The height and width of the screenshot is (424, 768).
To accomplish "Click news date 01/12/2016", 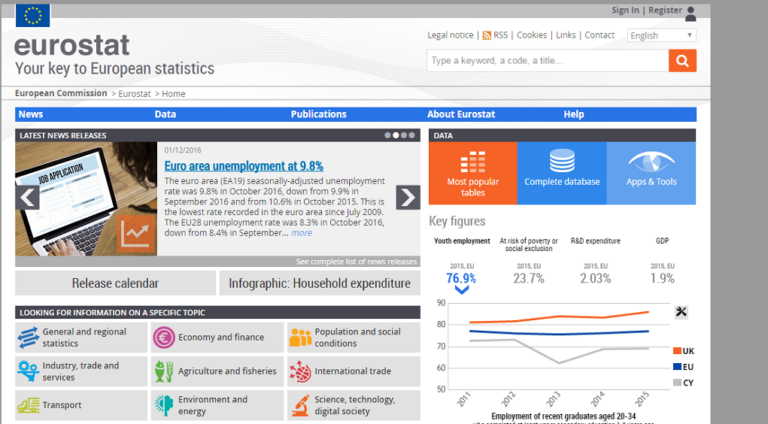I will click(x=183, y=150).
